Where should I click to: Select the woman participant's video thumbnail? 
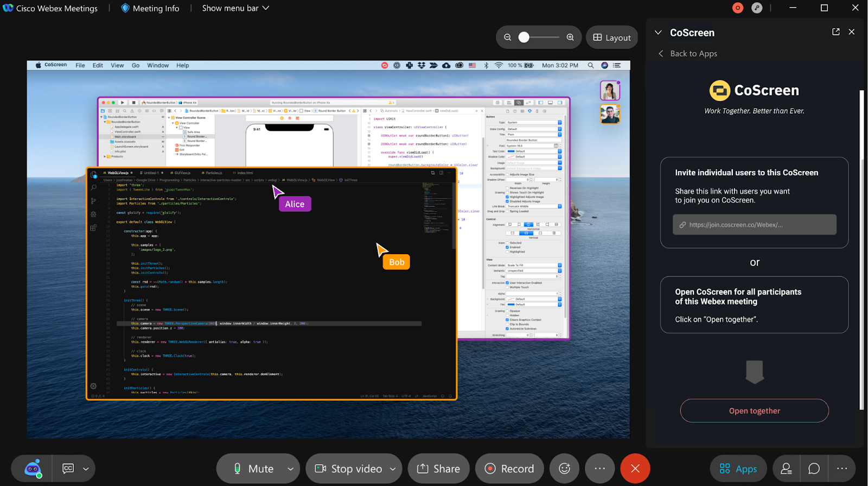pos(610,91)
